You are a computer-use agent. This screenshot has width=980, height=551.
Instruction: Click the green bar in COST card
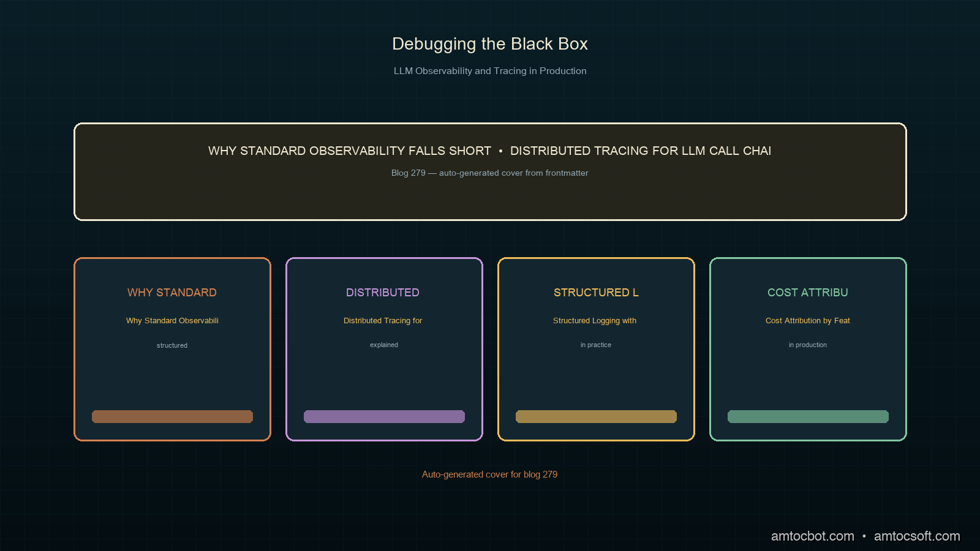click(x=808, y=416)
